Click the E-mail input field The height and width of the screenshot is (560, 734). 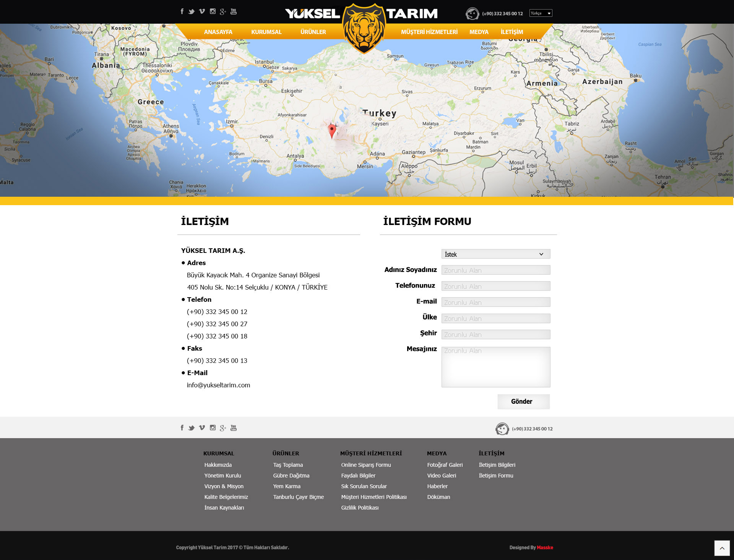[495, 302]
